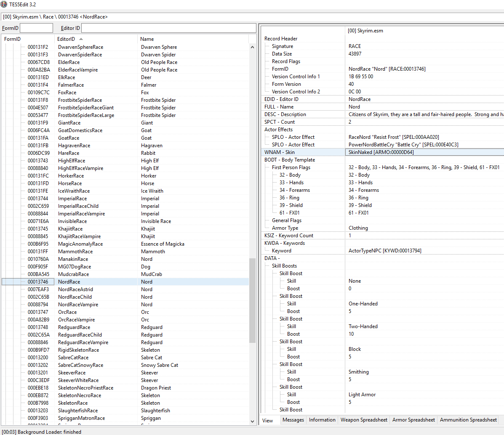Click the First Person Flags node
This screenshot has height=435, width=504.
coord(291,167)
